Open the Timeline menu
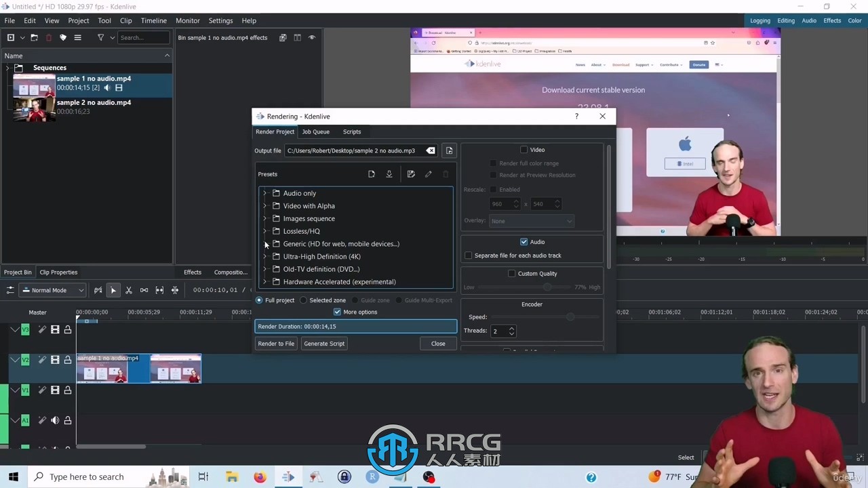Image resolution: width=868 pixels, height=488 pixels. [154, 20]
